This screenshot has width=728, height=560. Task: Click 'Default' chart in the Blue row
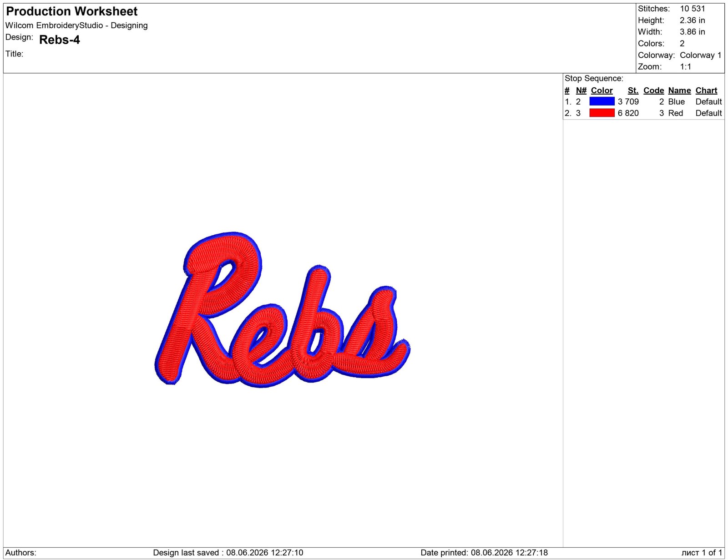[708, 101]
